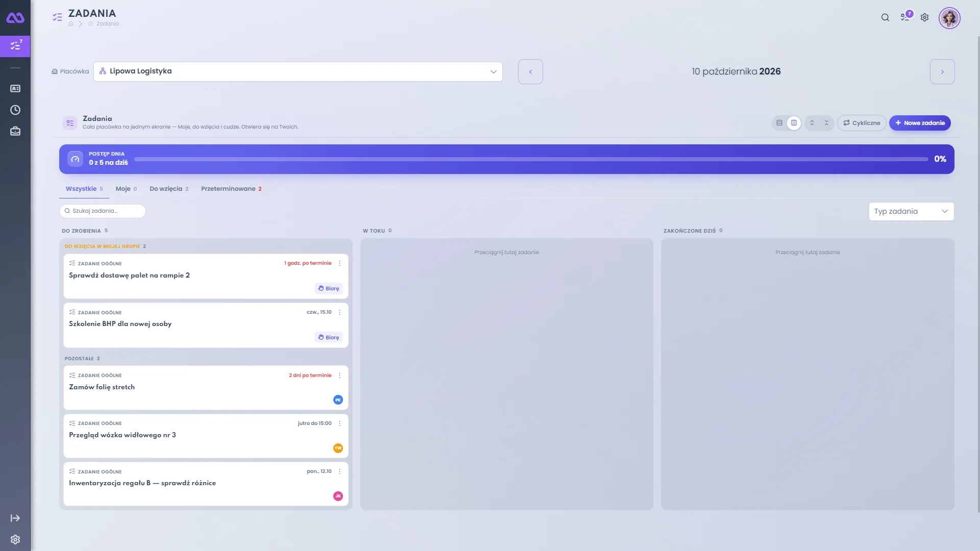Viewport: 980px width, 551px height.
Task: Switch to column board view
Action: tap(794, 123)
